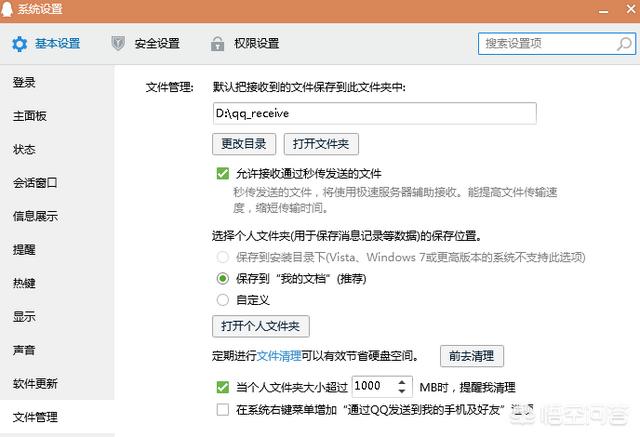Click the 前去清理 button
Image resolution: width=640 pixels, height=437 pixels.
click(472, 356)
